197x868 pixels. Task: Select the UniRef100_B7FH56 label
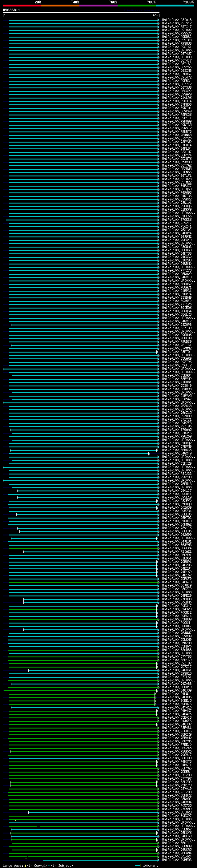point(177,105)
